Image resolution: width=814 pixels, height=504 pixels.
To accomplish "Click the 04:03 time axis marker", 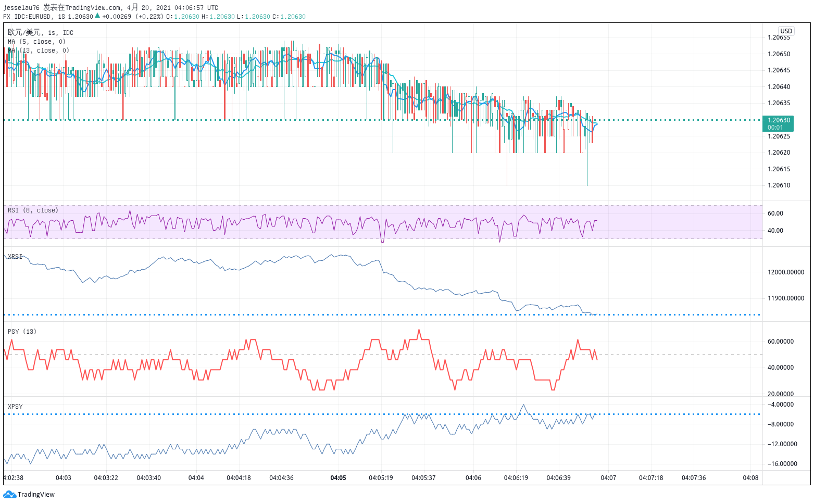I will pos(64,478).
